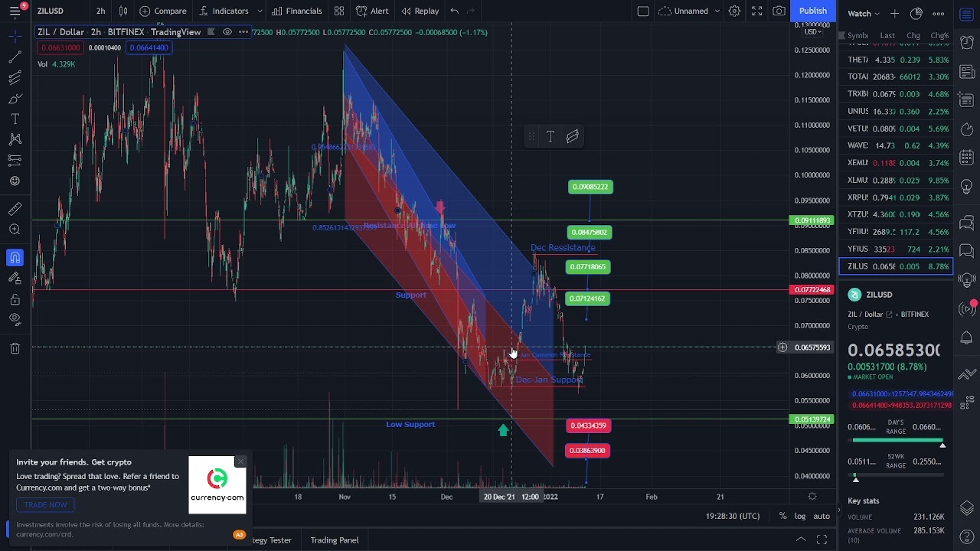Image resolution: width=980 pixels, height=551 pixels.
Task: Toggle percent scale mode
Action: tap(782, 516)
